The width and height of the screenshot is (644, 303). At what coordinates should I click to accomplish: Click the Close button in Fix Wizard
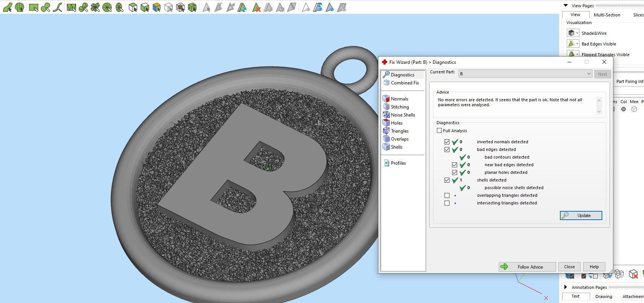pos(569,267)
